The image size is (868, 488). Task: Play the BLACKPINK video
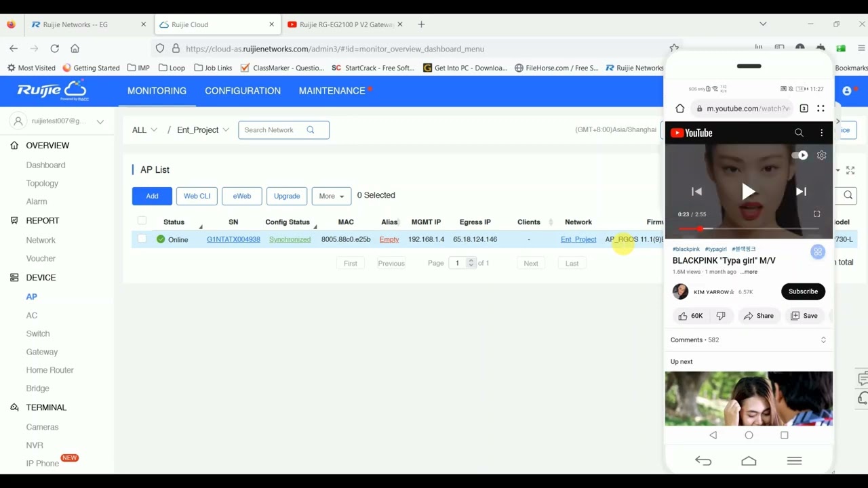pyautogui.click(x=749, y=192)
